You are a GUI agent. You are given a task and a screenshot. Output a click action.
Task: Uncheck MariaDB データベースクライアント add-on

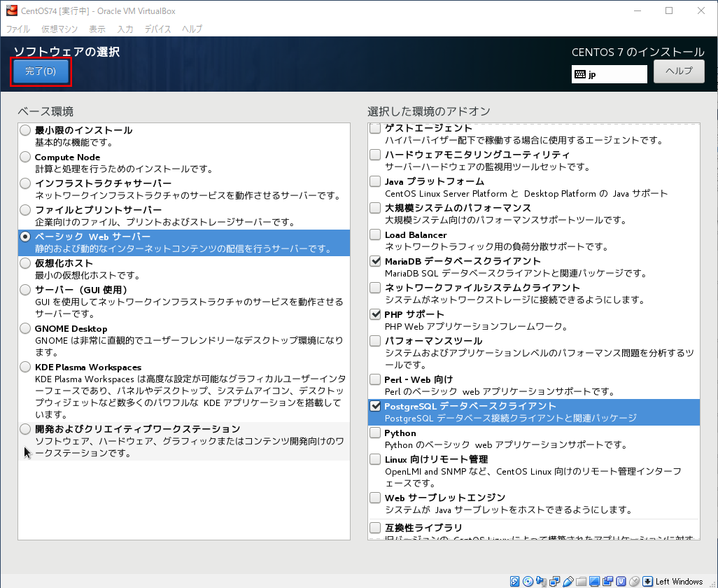click(375, 261)
